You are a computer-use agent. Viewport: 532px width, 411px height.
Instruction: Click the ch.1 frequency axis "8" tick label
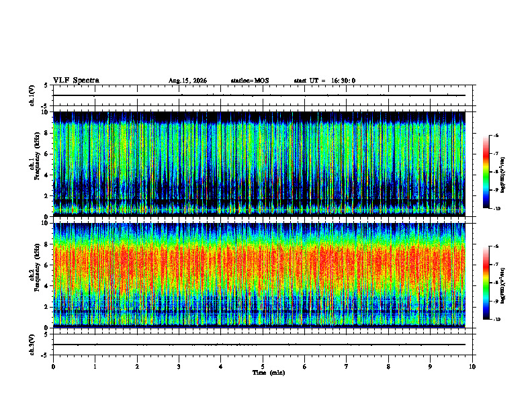(47, 133)
